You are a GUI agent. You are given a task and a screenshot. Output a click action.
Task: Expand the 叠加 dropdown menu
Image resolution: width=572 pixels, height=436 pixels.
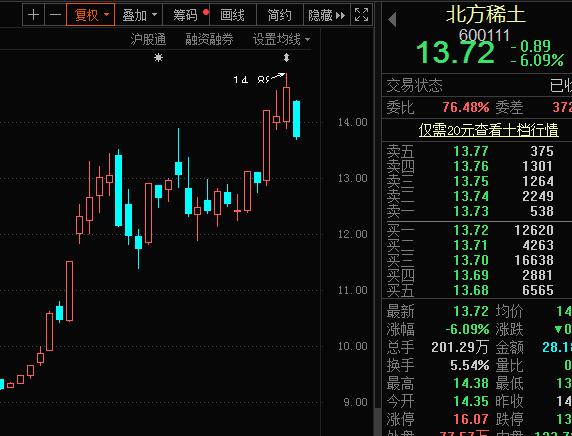(139, 15)
